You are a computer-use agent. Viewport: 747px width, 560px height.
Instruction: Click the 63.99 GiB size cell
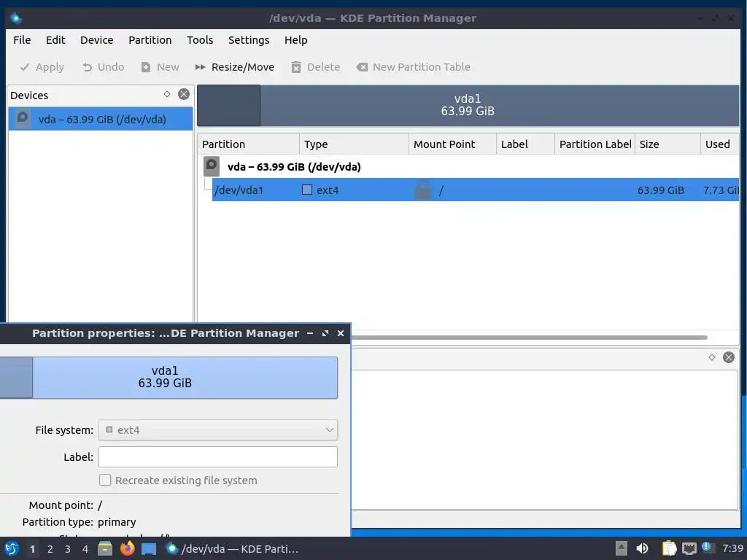click(661, 190)
